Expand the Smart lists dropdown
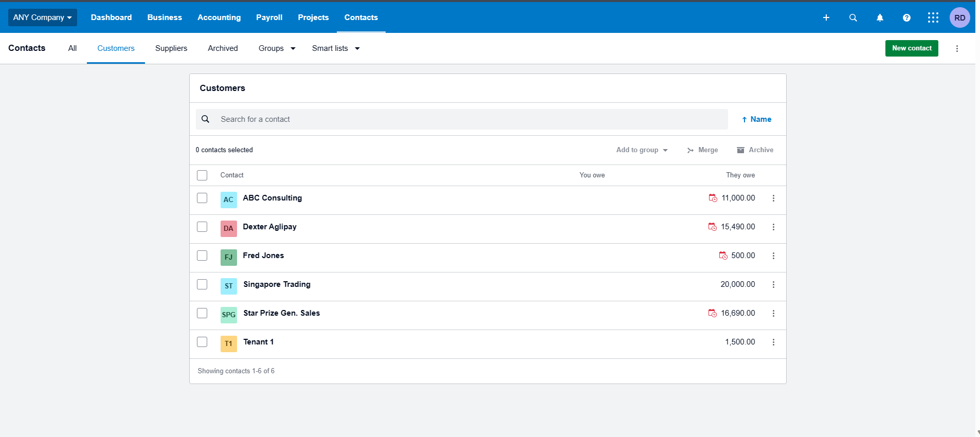The image size is (980, 437). coord(336,48)
